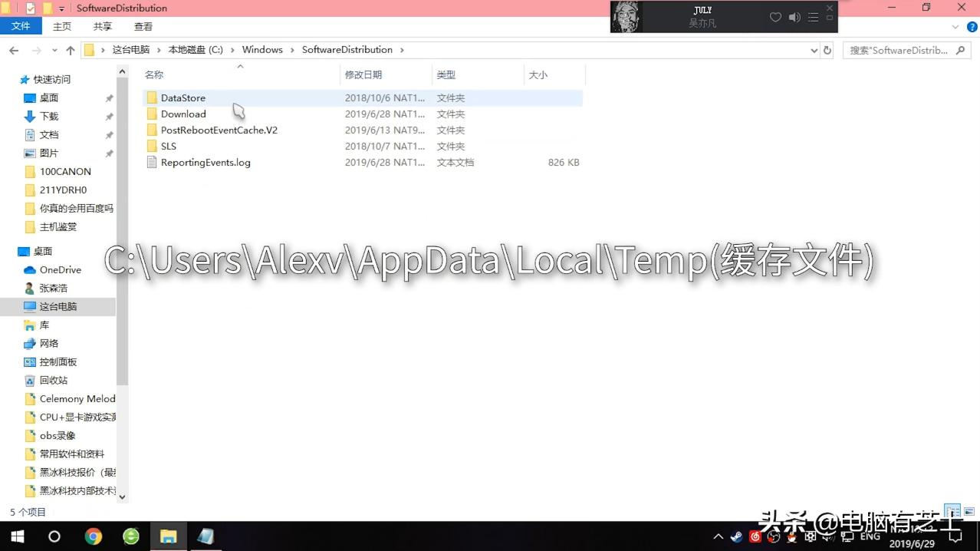Screen dimensions: 980x551
Task: Switch to details view layout
Action: (x=952, y=511)
